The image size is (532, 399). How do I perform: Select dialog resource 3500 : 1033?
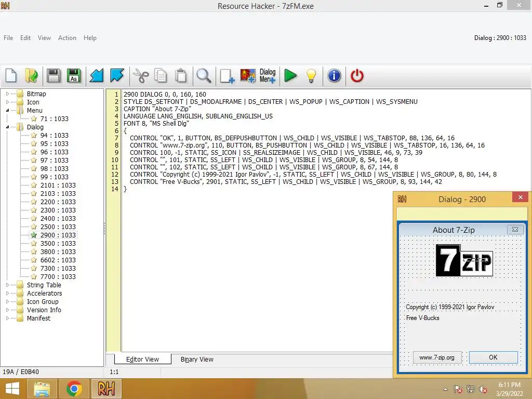point(58,243)
